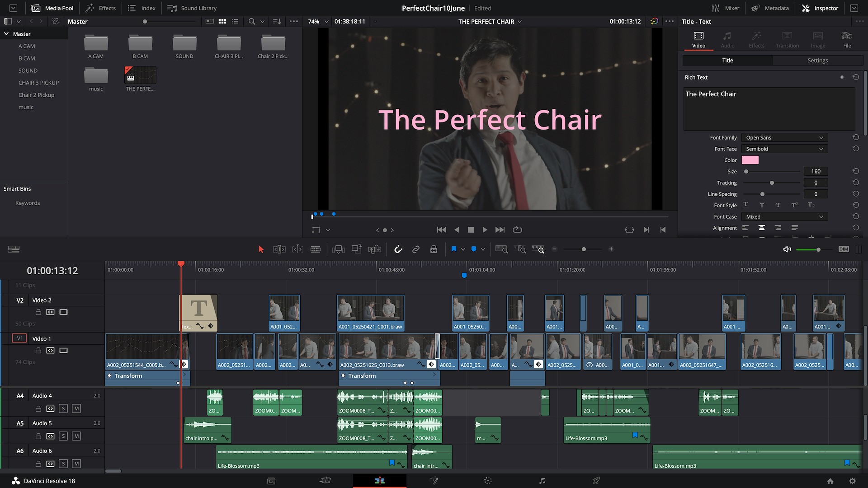The image size is (868, 488).
Task: Switch to the Settings tab in Inspector
Action: [817, 60]
